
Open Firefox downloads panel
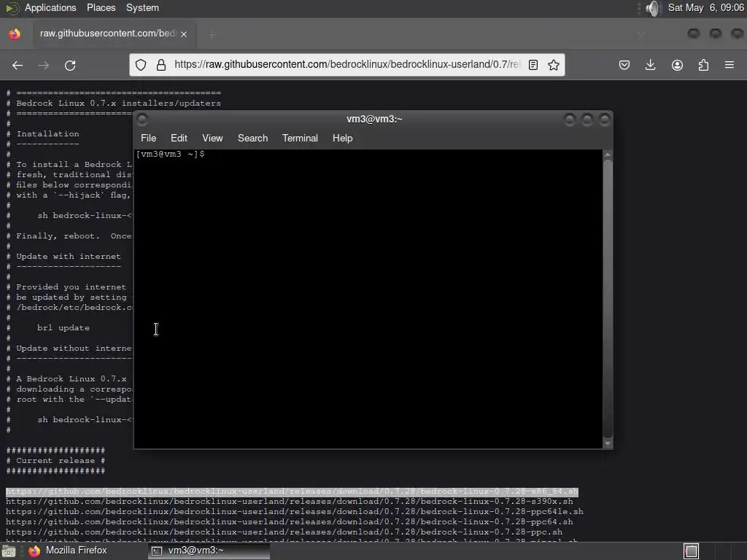tap(650, 65)
